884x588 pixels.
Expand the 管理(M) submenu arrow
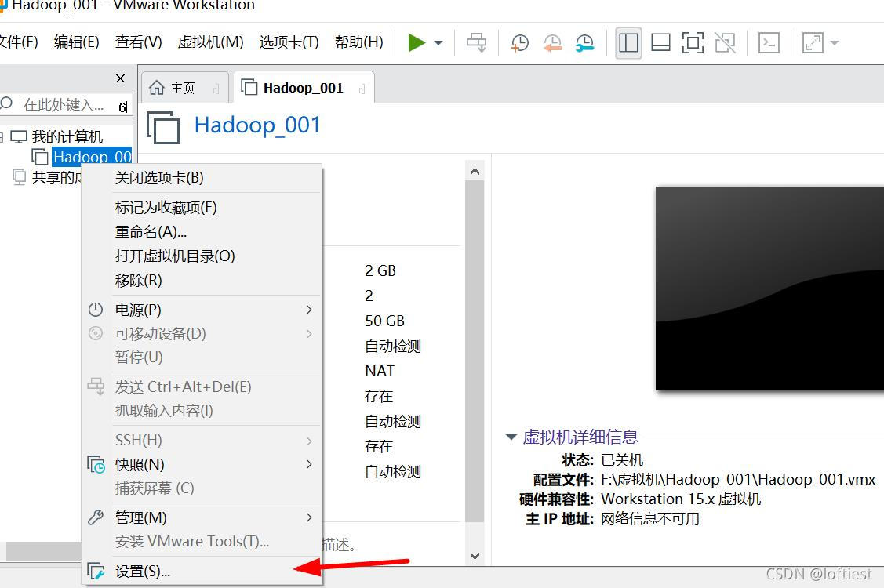coord(309,517)
